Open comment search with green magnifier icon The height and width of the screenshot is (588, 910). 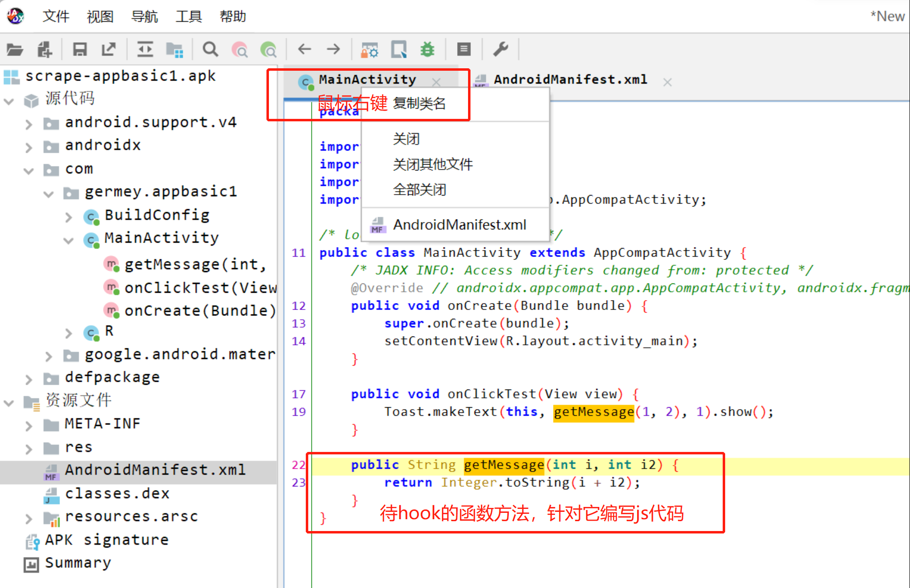(268, 50)
